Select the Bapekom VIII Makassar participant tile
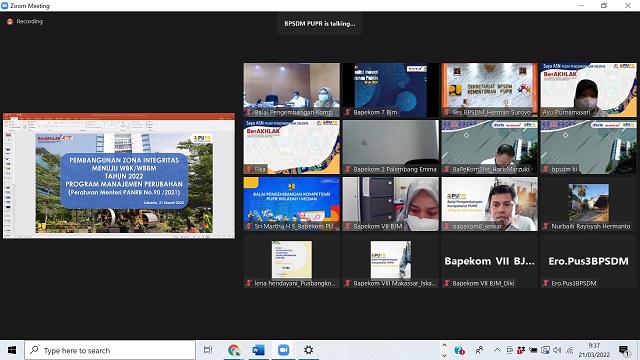 (391, 261)
